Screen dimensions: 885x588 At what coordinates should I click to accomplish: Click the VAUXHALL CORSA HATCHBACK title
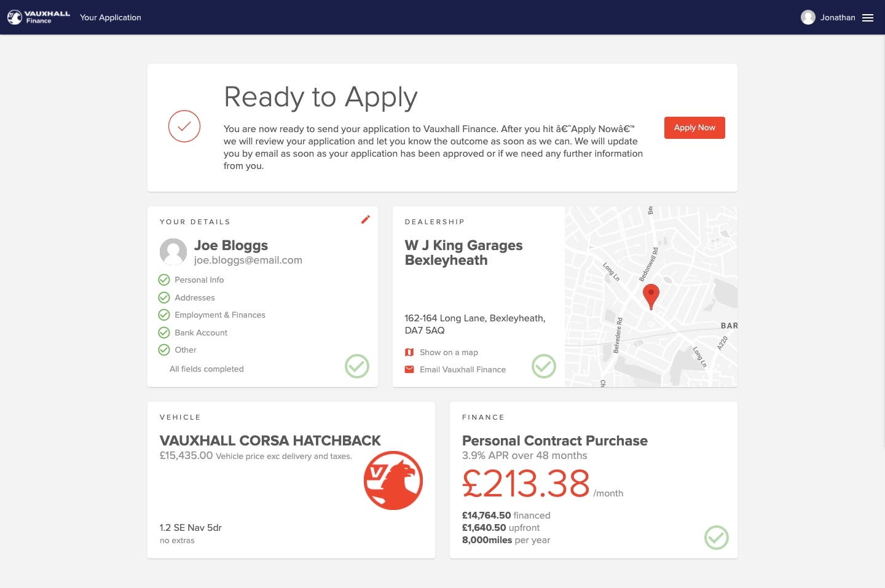click(270, 441)
